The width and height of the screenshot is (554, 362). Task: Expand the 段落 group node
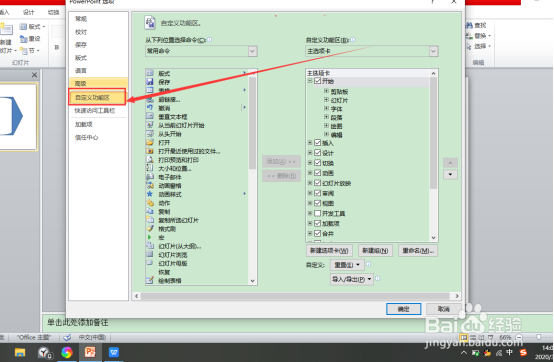tap(326, 117)
